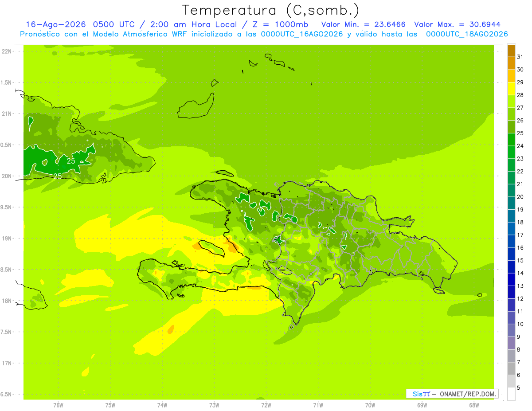532x411 pixels.
Task: Pick the blue swatch between 16 and 17
Action: point(511,241)
